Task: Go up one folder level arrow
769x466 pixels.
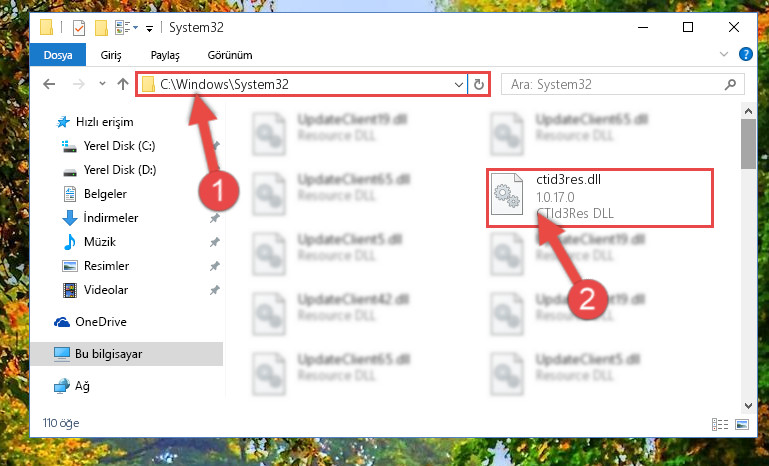Action: pyautogui.click(x=123, y=84)
